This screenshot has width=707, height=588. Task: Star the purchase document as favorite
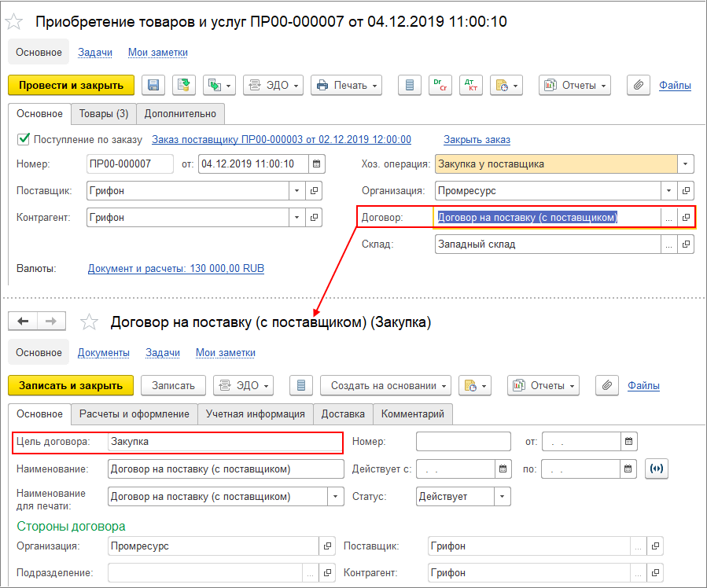tap(14, 22)
